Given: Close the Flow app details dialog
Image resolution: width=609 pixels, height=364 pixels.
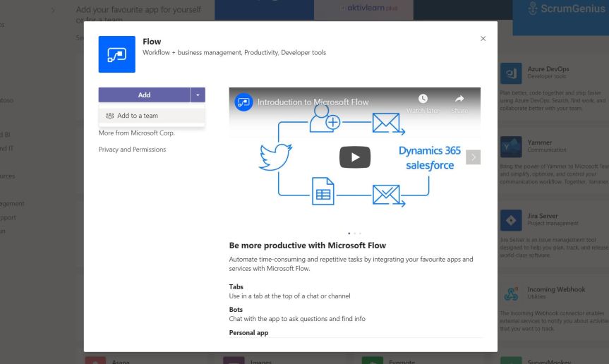Looking at the screenshot, I should [x=483, y=39].
